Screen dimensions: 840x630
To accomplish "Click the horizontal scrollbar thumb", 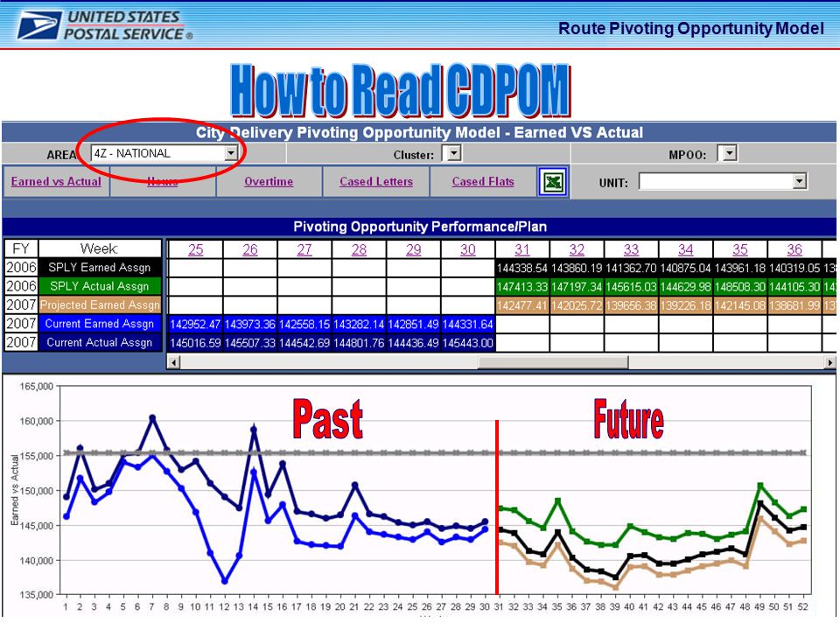I will tap(553, 362).
